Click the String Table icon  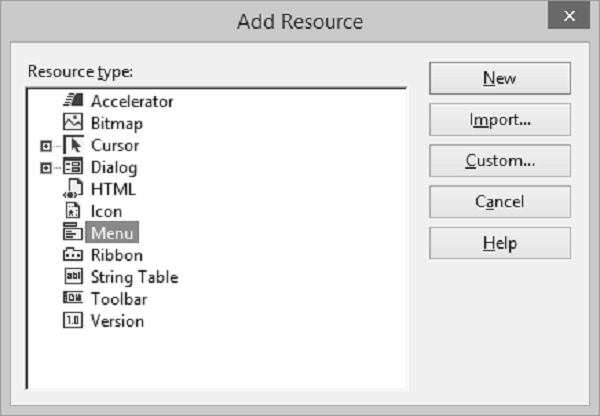click(72, 277)
